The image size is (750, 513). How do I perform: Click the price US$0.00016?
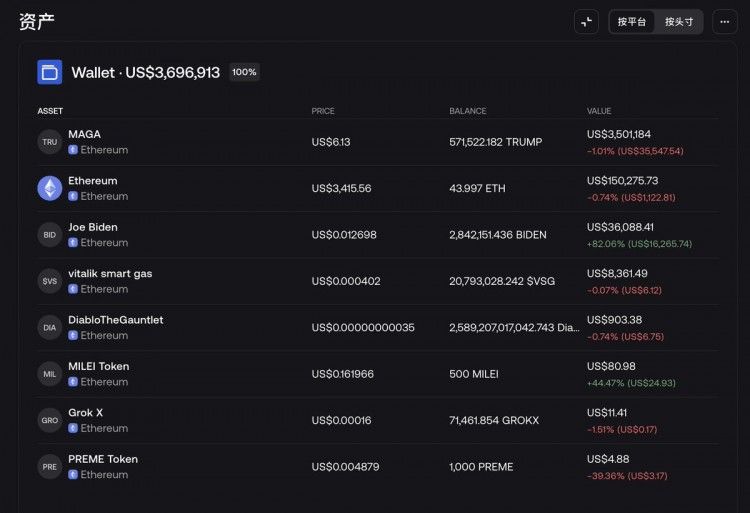[x=342, y=420]
